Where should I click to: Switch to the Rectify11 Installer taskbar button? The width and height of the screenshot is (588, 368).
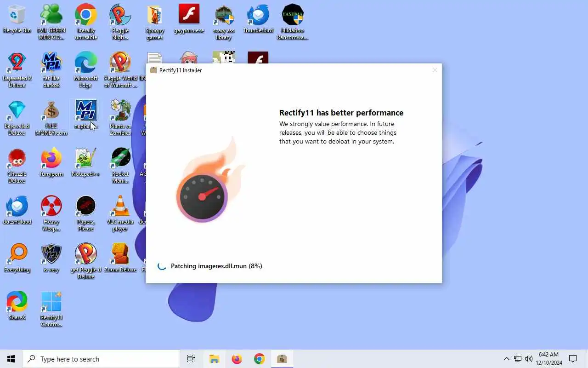(282, 359)
